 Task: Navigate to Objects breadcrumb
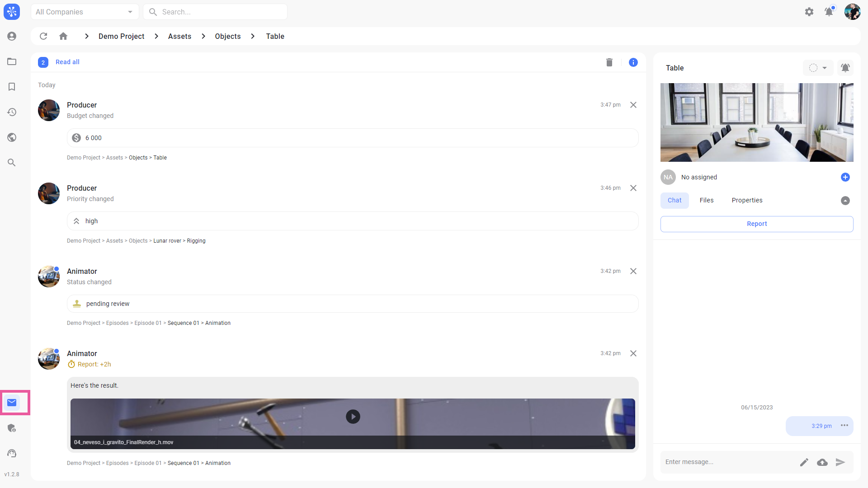(228, 36)
